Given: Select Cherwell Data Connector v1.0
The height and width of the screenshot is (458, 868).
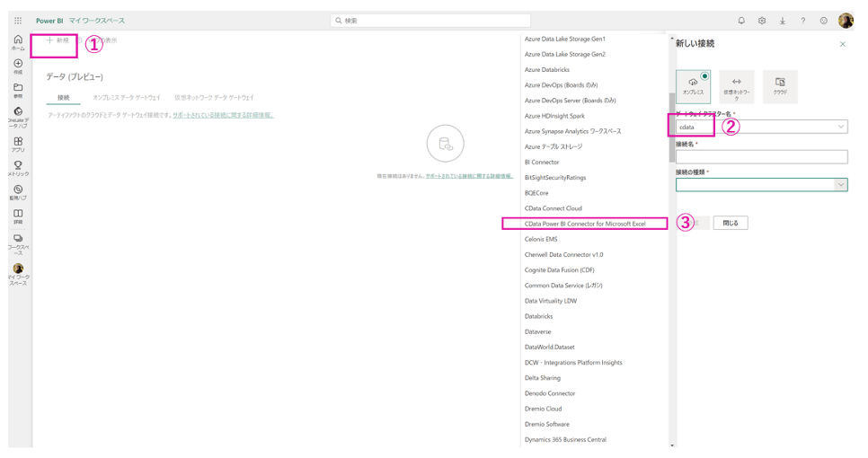Looking at the screenshot, I should (564, 255).
